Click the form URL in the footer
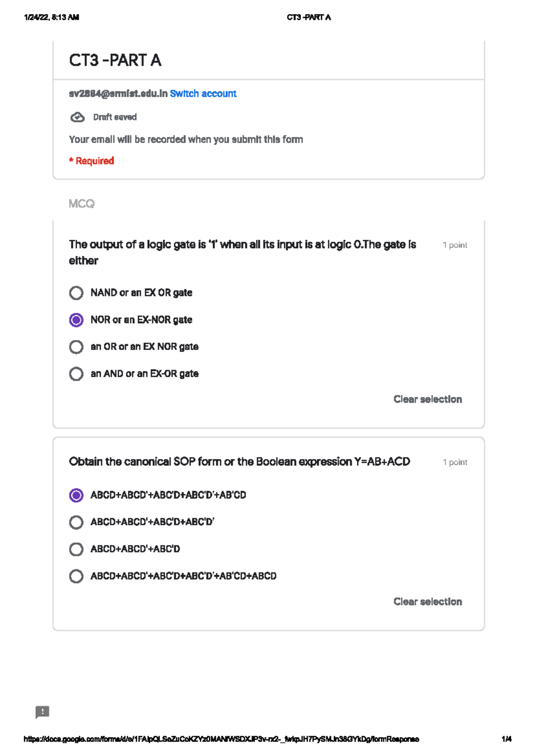Viewport: 535px width, 756px height. coord(221,739)
